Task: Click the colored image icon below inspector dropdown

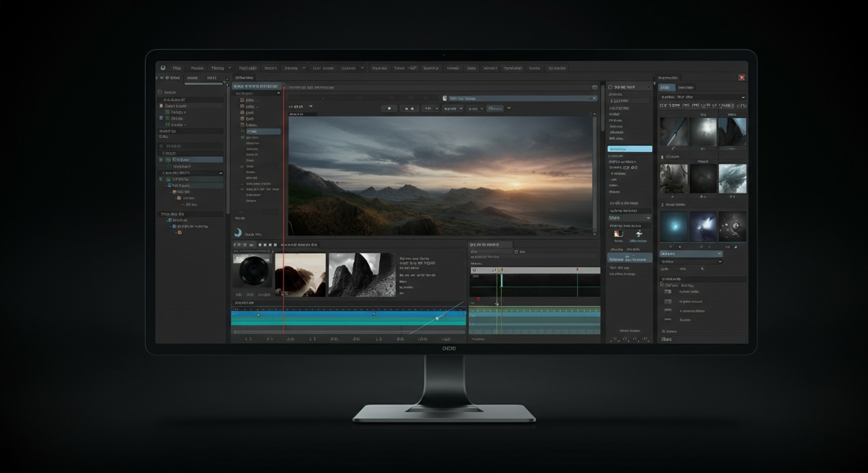Action: pos(618,233)
